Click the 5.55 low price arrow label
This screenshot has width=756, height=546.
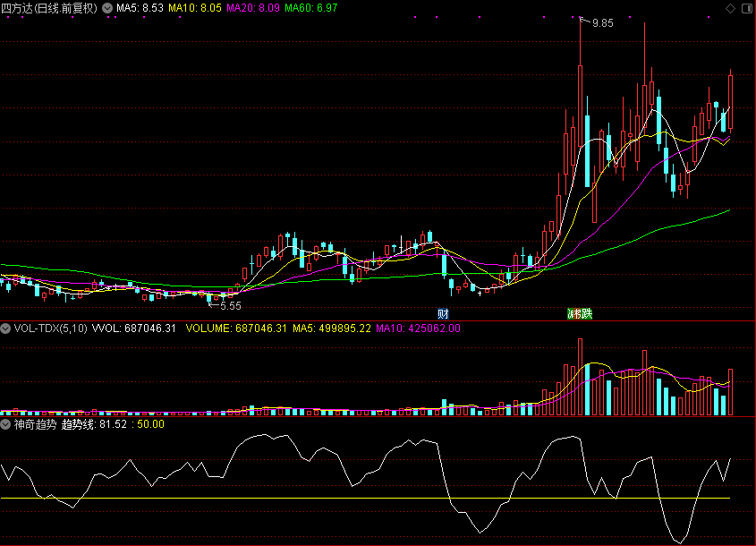tap(225, 306)
